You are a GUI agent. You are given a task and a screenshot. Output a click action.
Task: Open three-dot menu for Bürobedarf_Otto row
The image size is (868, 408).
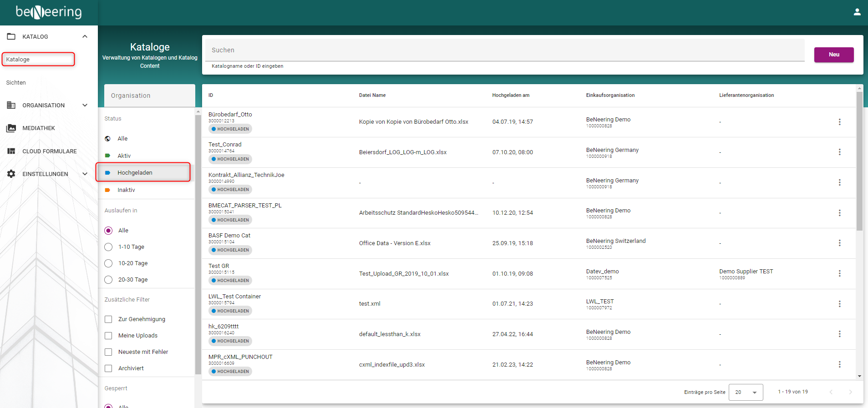pyautogui.click(x=839, y=122)
